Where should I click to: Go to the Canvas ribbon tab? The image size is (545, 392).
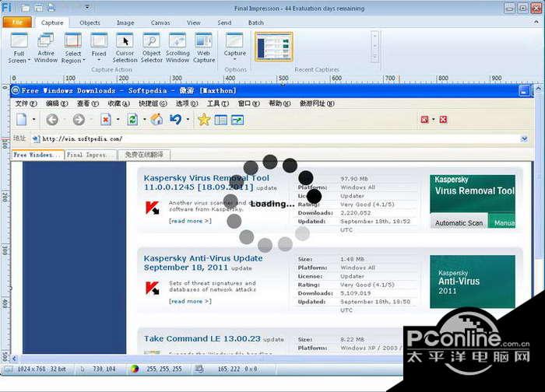(x=160, y=23)
